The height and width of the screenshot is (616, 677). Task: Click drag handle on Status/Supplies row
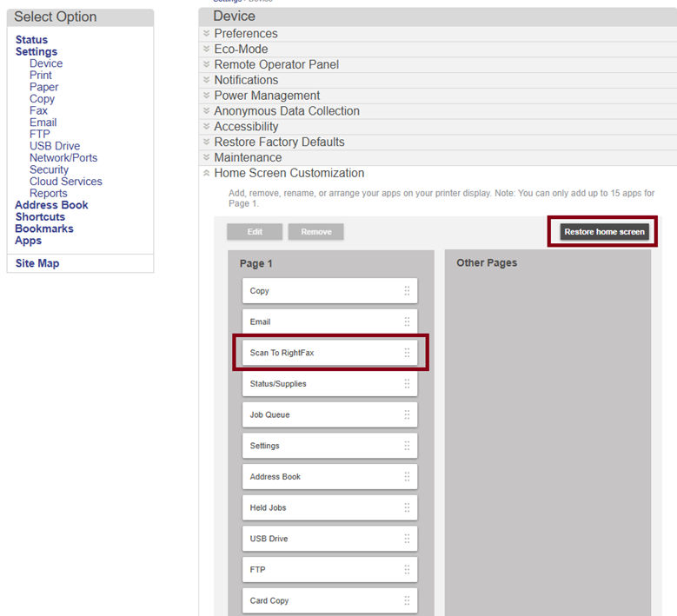[407, 384]
